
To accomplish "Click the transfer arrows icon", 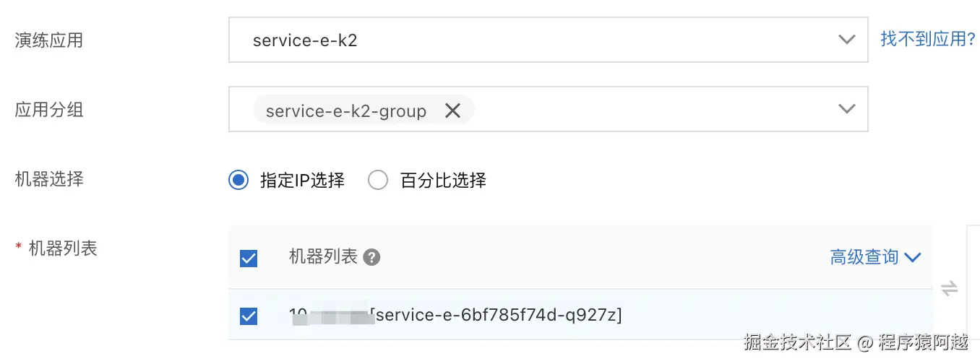I will pyautogui.click(x=949, y=289).
